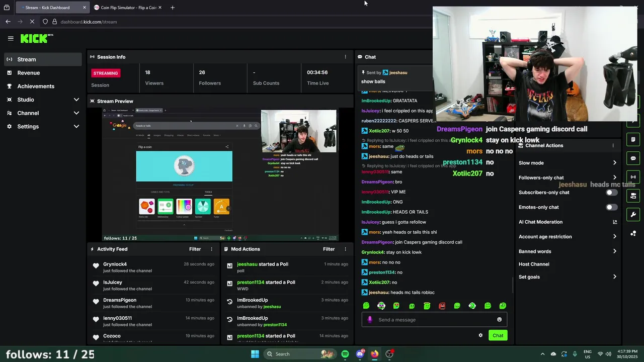644x362 pixels.
Task: Expand the Studio sidebar section
Action: click(43, 100)
